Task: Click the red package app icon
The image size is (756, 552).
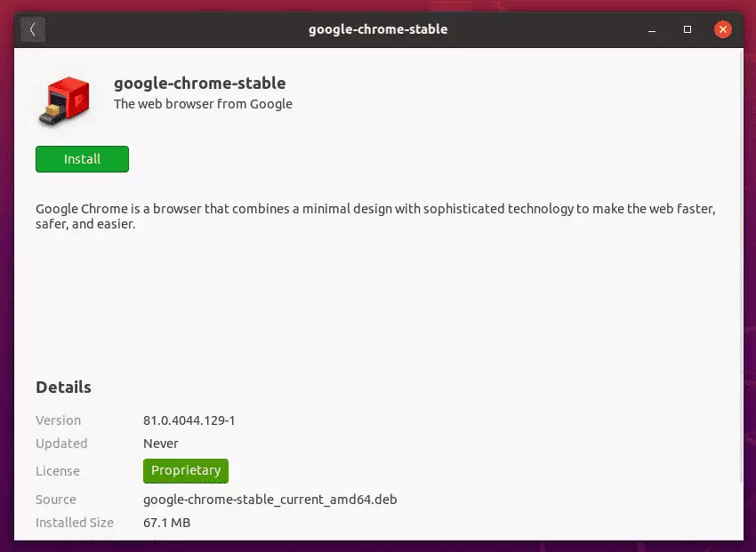Action: pyautogui.click(x=65, y=101)
